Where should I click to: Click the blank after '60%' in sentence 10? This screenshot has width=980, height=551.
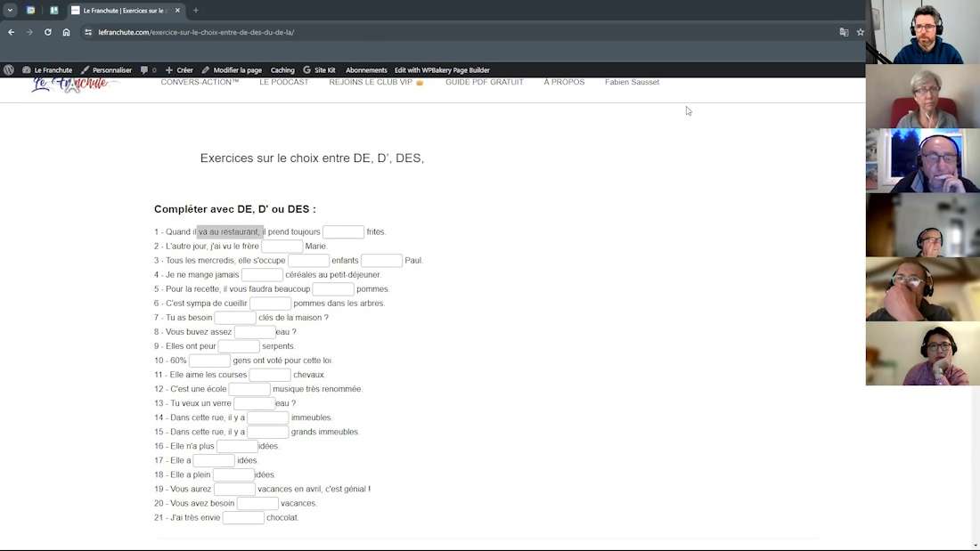coord(209,361)
